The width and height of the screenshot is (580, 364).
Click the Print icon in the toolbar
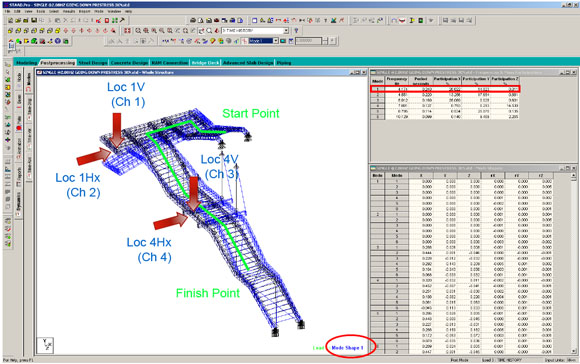coord(193,20)
